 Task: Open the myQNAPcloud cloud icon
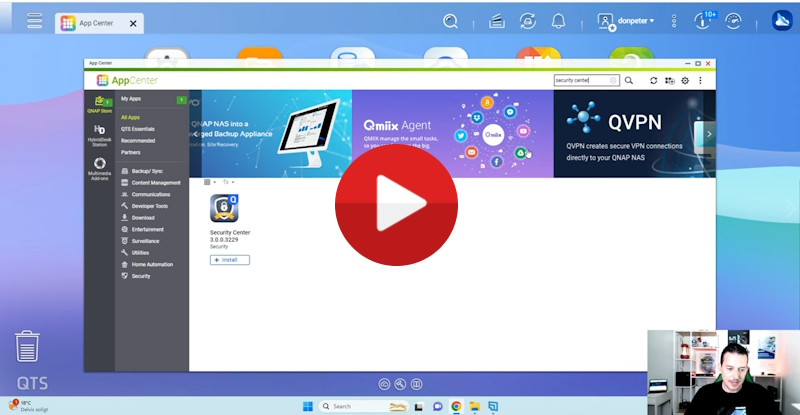(x=782, y=21)
